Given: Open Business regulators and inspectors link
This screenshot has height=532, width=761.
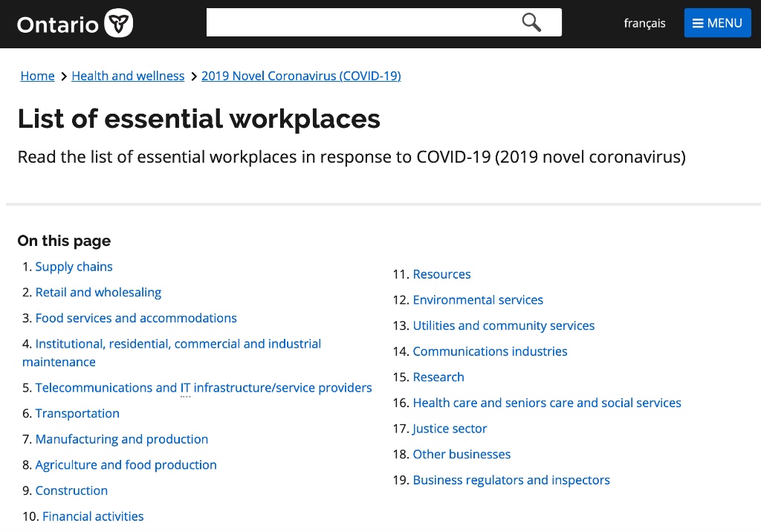Looking at the screenshot, I should pyautogui.click(x=511, y=480).
